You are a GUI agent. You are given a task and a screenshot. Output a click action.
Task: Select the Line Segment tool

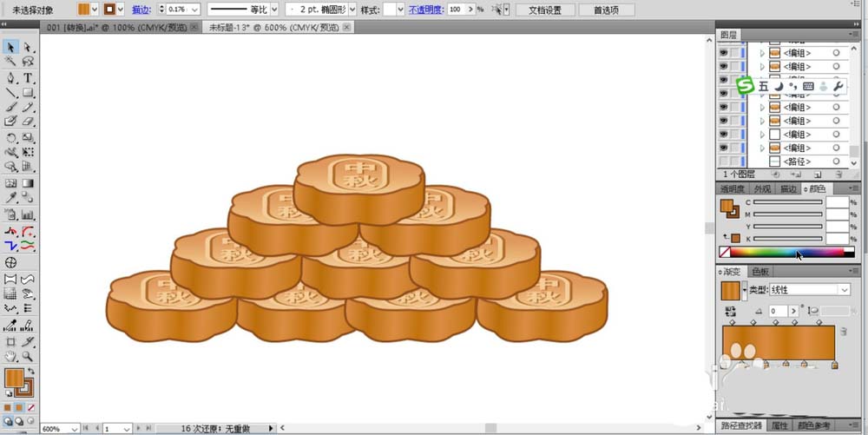coord(10,92)
